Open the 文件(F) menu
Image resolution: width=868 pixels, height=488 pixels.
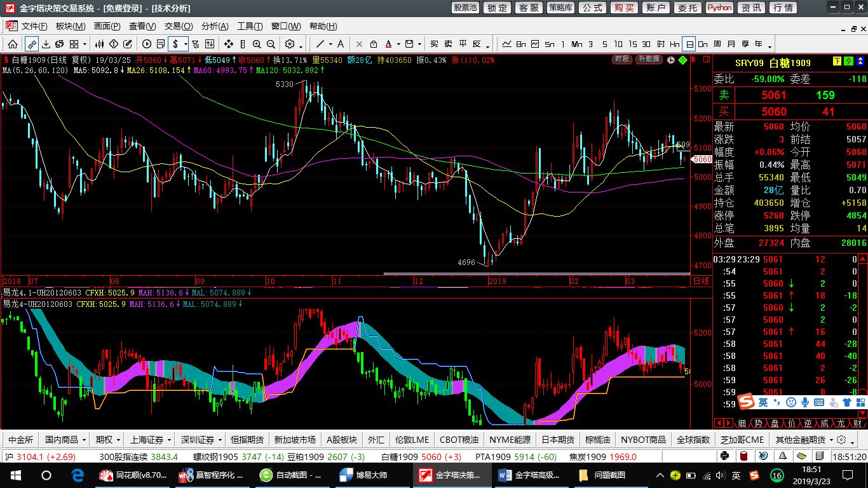point(34,26)
